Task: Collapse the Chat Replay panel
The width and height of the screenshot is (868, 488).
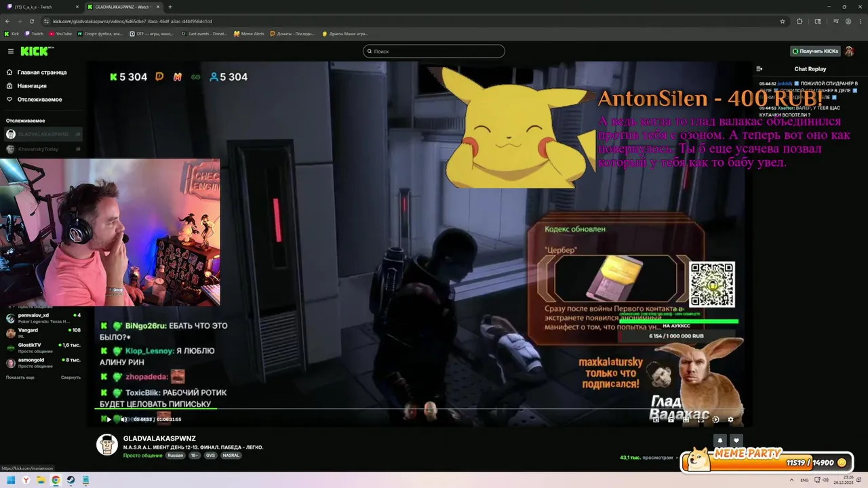Action: pos(759,68)
